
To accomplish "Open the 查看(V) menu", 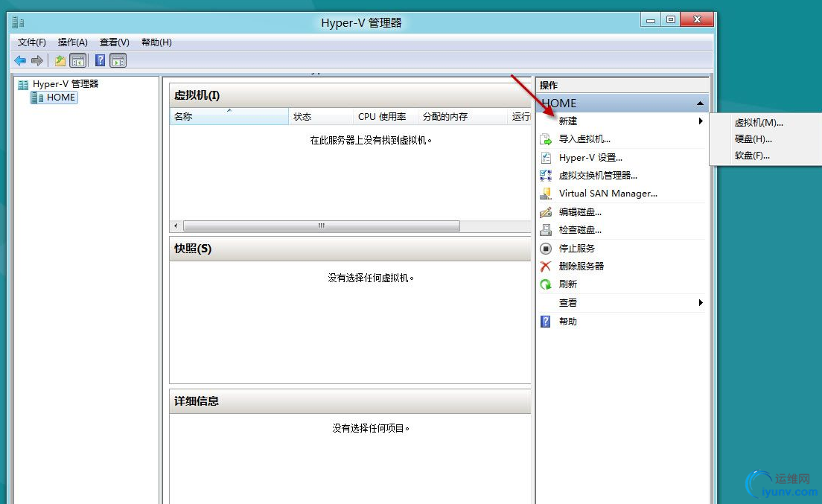I will [114, 42].
